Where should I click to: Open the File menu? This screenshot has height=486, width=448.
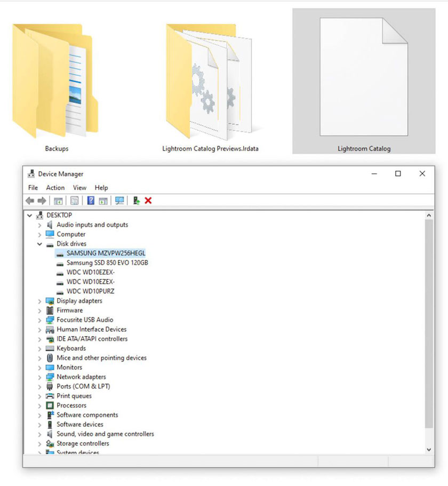click(x=33, y=188)
